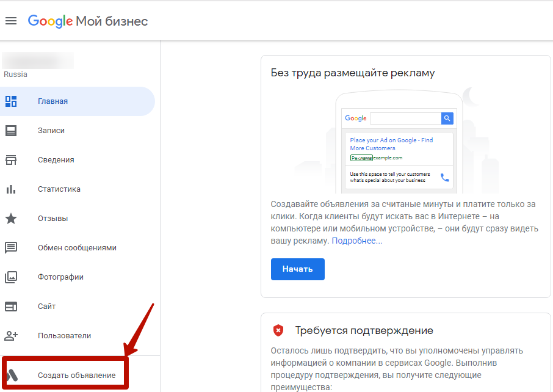Click the Сайт website icon
Screen dimensions: 553x392
point(11,307)
